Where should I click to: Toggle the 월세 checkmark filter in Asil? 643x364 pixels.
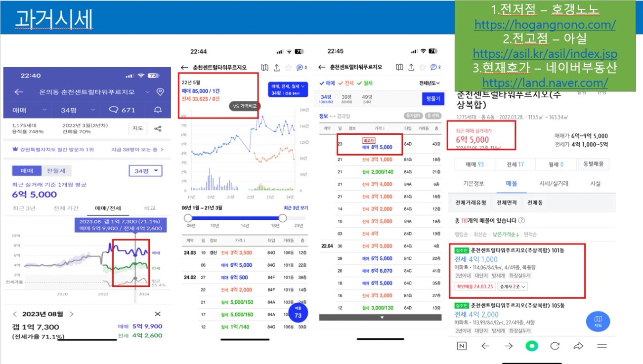(365, 83)
